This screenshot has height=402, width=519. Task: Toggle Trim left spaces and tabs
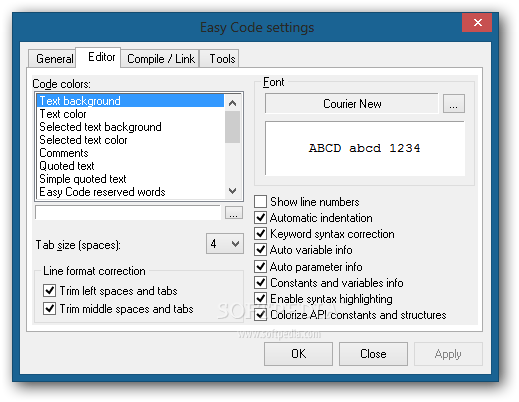point(110,291)
